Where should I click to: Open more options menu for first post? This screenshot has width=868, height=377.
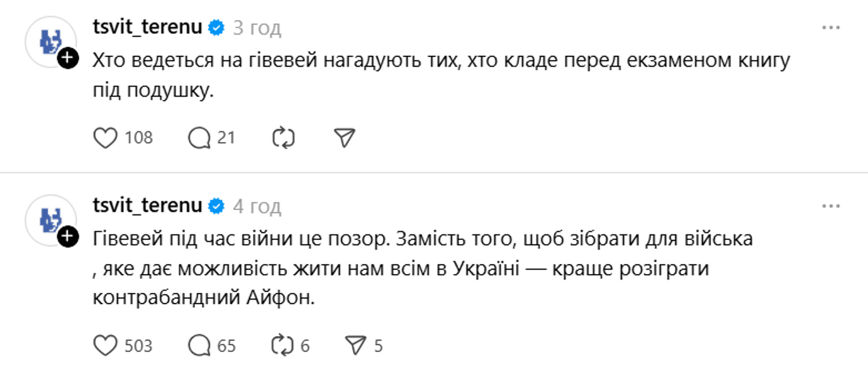(831, 28)
